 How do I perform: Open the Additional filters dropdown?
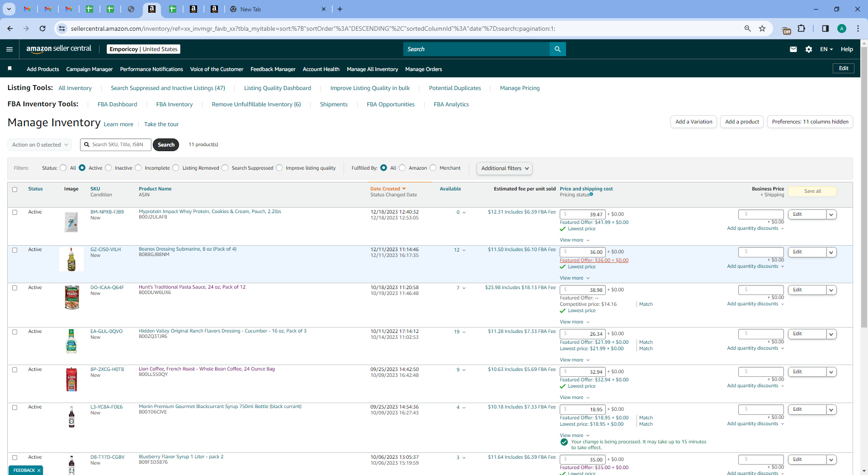click(504, 168)
